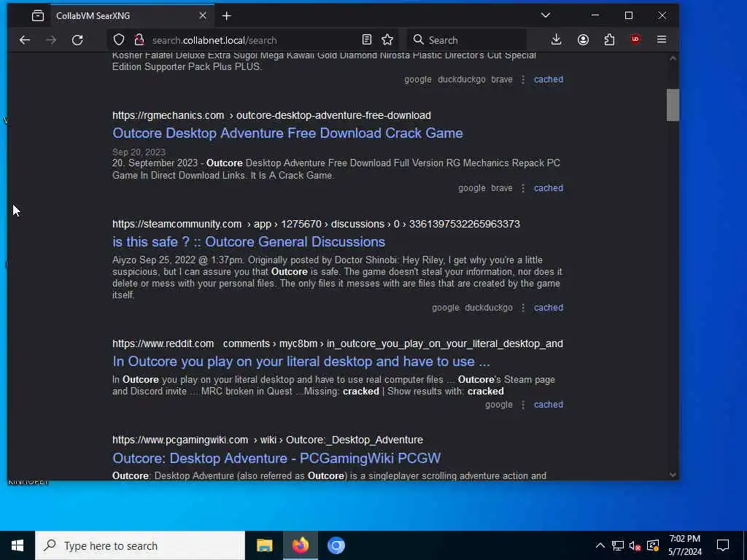Open the extensions puzzle icon
Screen dimensions: 747x560
coord(609,39)
